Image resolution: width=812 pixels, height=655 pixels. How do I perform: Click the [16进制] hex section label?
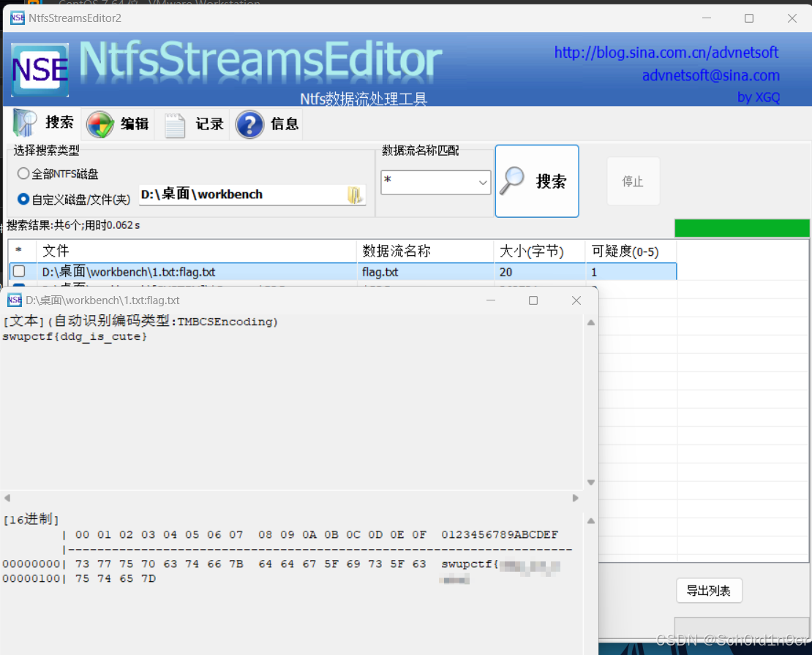click(x=31, y=519)
